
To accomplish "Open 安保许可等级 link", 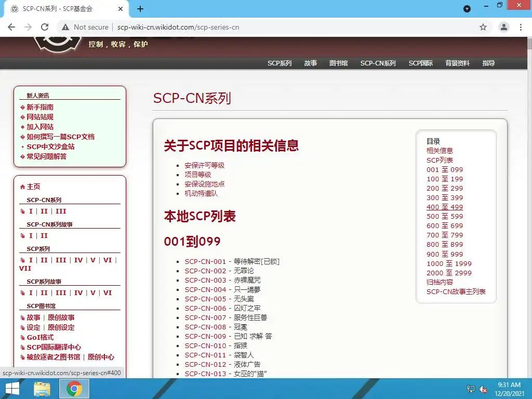I will pyautogui.click(x=205, y=165).
